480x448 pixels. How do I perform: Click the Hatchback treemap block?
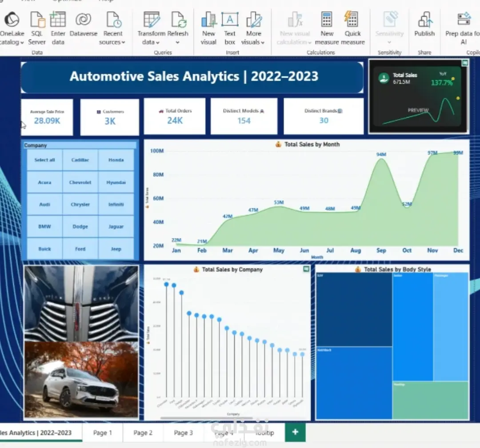pyautogui.click(x=354, y=383)
